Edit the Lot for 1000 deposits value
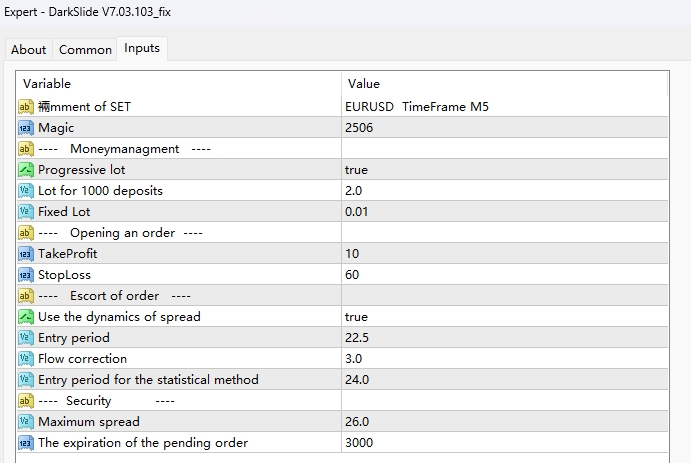This screenshot has height=463, width=691. point(354,191)
